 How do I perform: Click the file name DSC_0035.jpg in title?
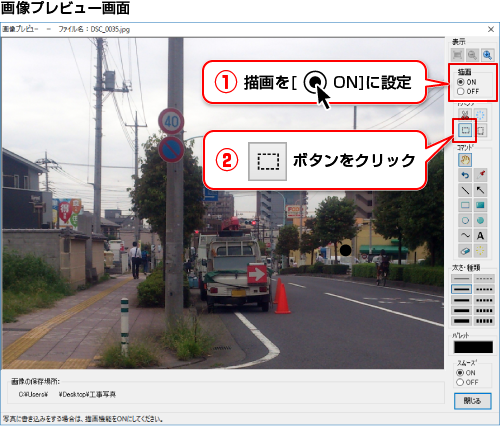110,29
